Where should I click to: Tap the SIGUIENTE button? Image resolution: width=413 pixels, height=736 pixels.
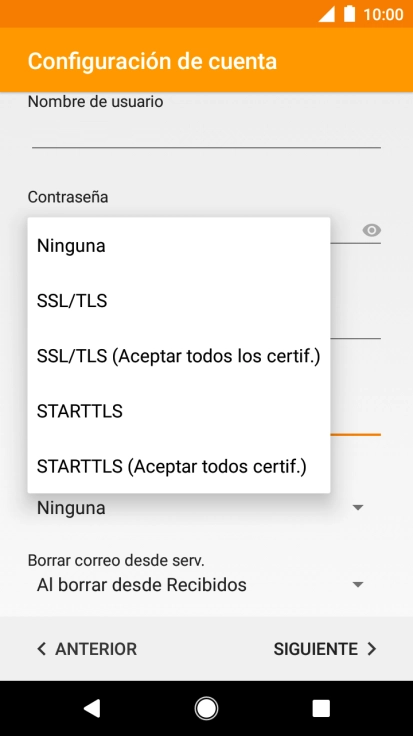point(325,649)
